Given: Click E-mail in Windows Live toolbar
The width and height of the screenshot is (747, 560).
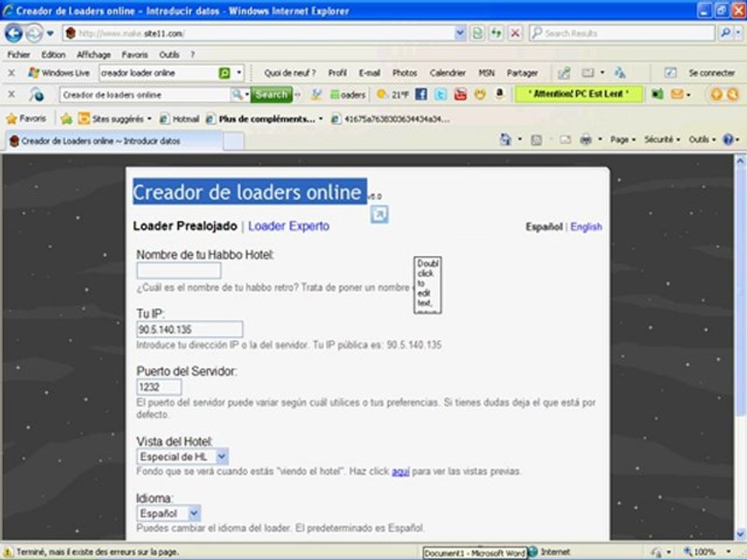Looking at the screenshot, I should pyautogui.click(x=369, y=73).
